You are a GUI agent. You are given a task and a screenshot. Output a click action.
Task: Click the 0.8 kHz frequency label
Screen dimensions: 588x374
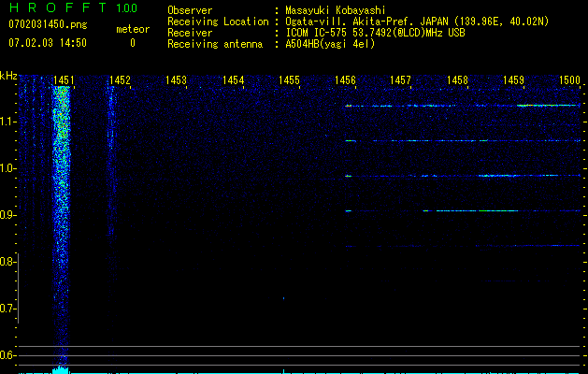pos(7,262)
